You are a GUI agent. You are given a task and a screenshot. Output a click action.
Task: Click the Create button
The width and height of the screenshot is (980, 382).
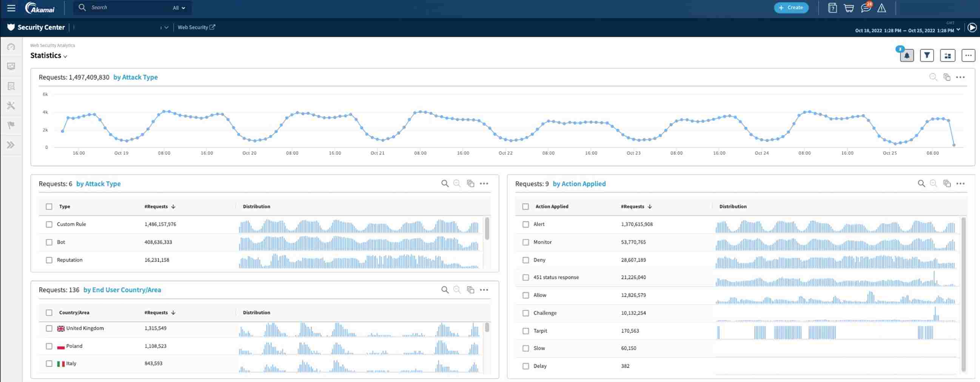pyautogui.click(x=791, y=7)
